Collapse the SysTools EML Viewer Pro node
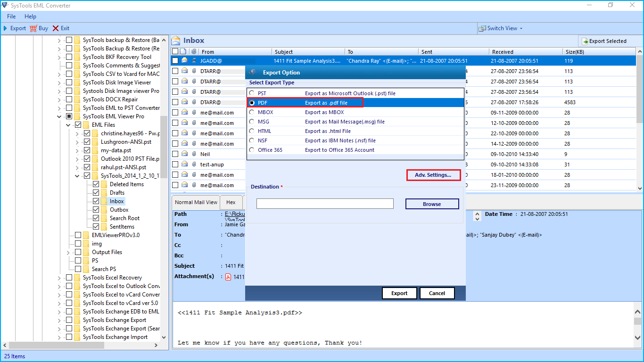This screenshot has width=644, height=362. point(59,116)
